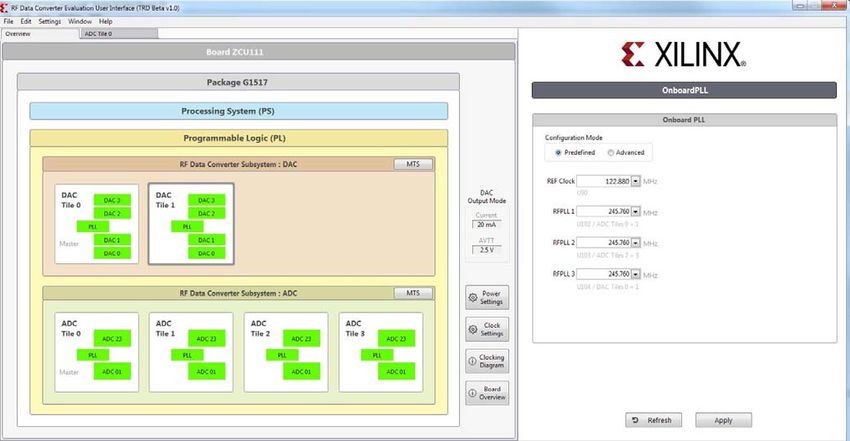Select ADC 23 in ADC Tile 1
Viewport: 850px width, 441px height.
click(207, 339)
